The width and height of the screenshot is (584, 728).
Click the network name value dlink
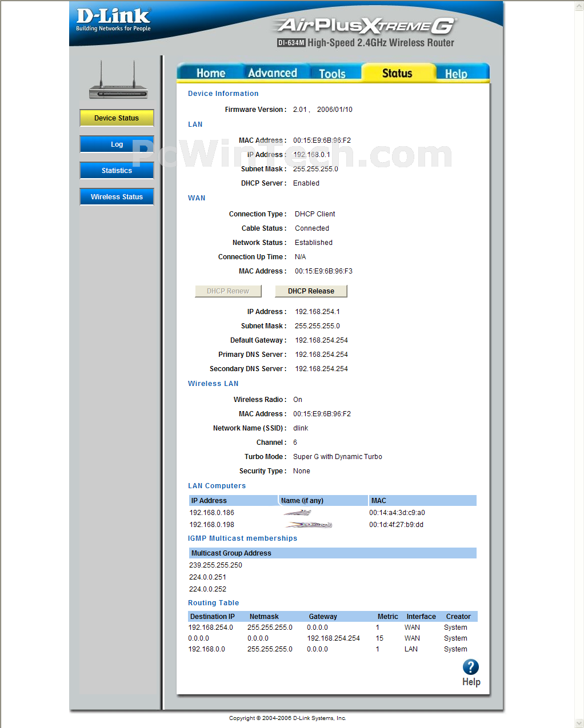[301, 428]
